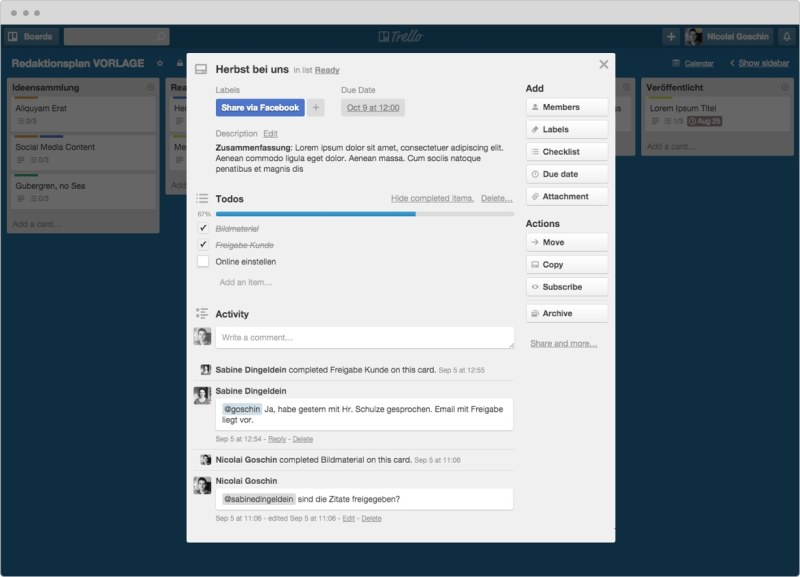Close the Herbst bei uns card dialog
The image size is (800, 577).
pos(604,64)
